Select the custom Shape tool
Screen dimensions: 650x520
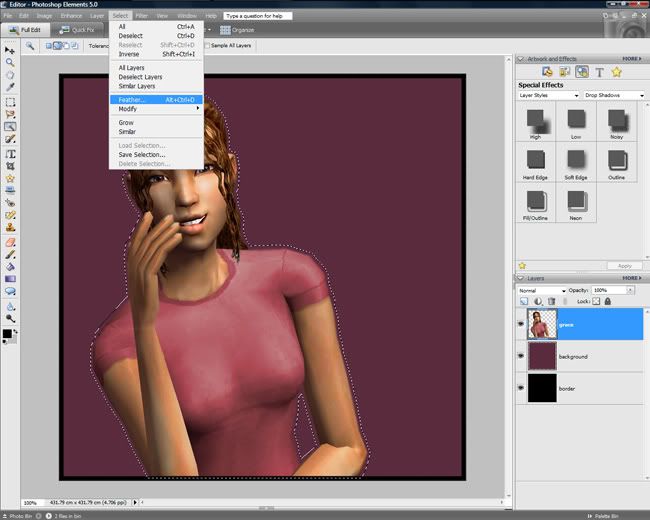click(10, 291)
